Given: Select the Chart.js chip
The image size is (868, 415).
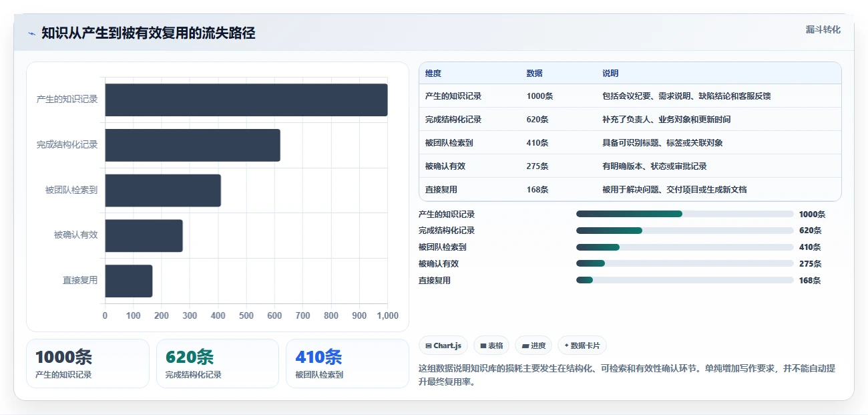Looking at the screenshot, I should coord(443,345).
